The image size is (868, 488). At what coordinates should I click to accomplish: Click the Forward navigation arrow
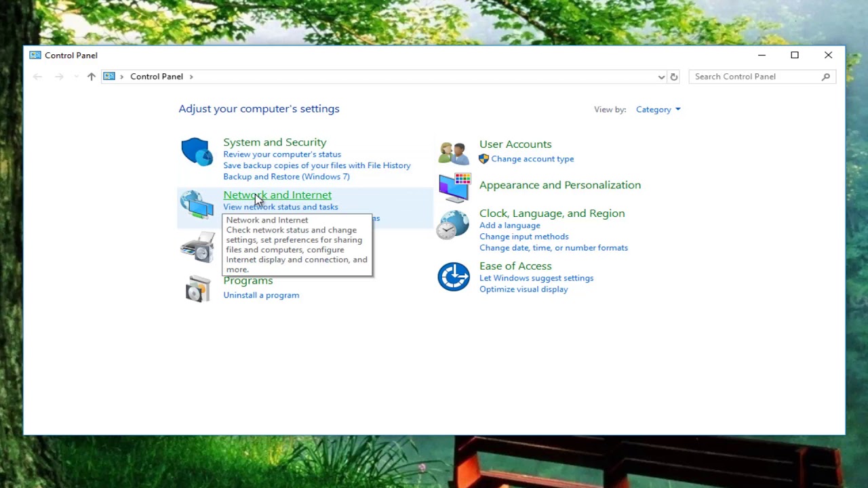59,77
